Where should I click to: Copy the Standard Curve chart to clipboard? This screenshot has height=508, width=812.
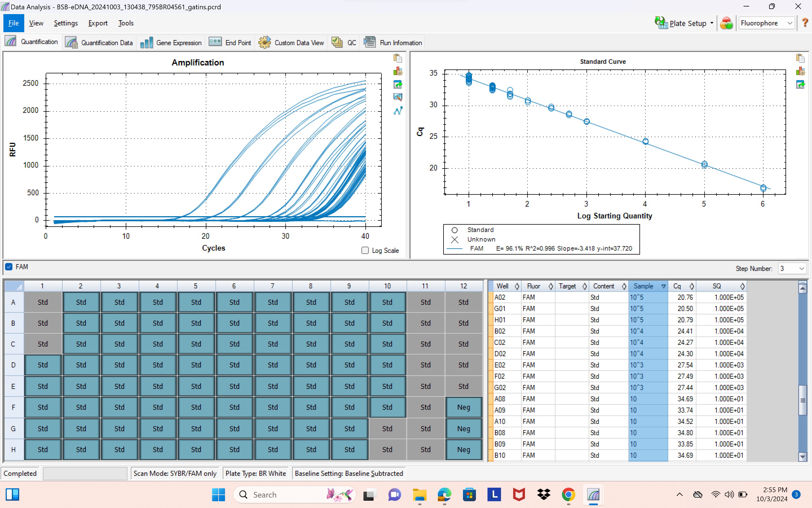pos(800,58)
